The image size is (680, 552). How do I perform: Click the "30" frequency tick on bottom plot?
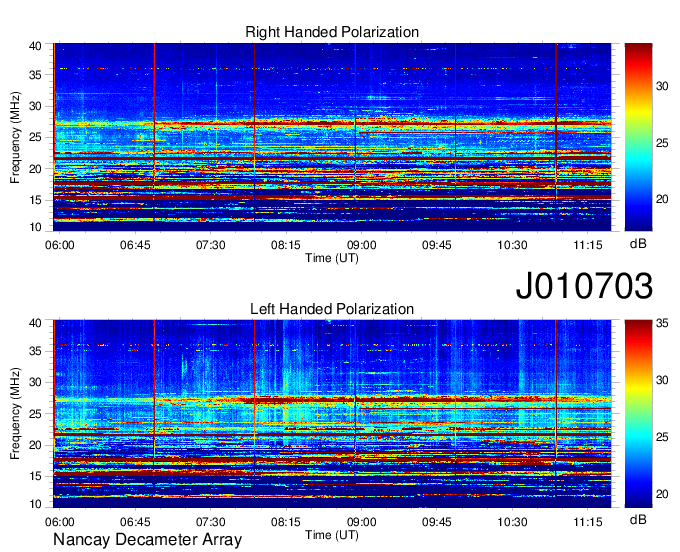pyautogui.click(x=36, y=382)
